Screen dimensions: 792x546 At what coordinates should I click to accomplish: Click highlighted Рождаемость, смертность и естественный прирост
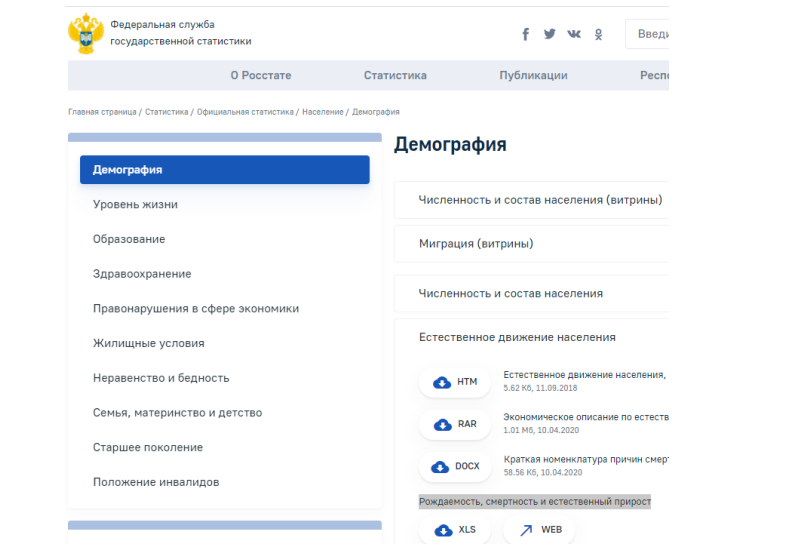535,502
